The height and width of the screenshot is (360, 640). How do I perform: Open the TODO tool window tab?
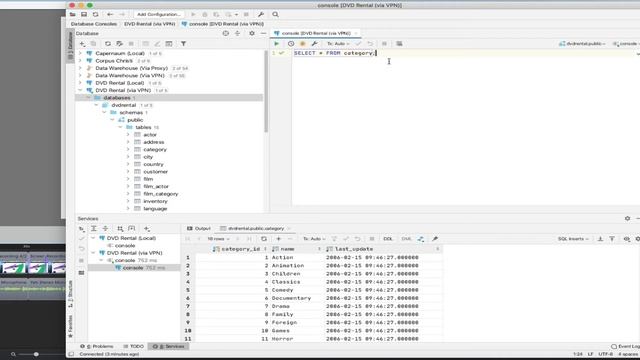click(x=133, y=347)
